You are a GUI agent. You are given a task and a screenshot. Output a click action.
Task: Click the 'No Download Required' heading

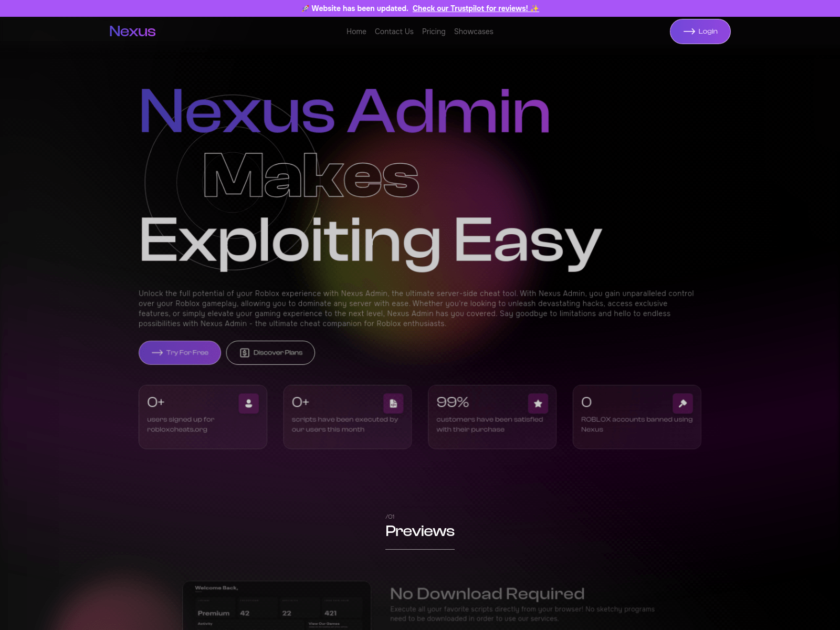coord(487,594)
